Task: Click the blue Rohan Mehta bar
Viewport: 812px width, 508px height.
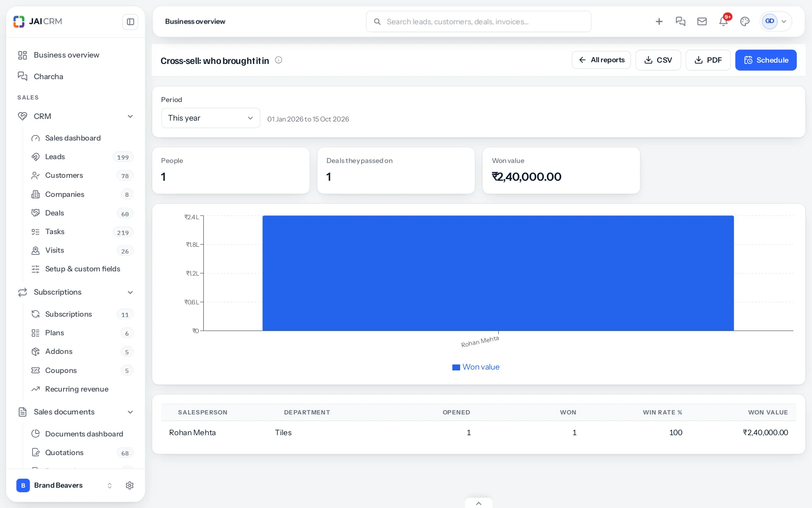Action: point(498,273)
